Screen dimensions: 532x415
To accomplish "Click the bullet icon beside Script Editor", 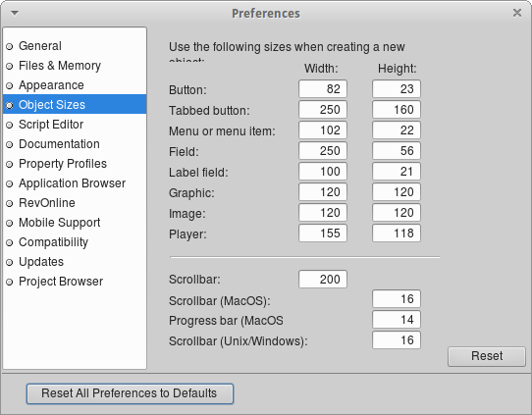I will (x=10, y=126).
